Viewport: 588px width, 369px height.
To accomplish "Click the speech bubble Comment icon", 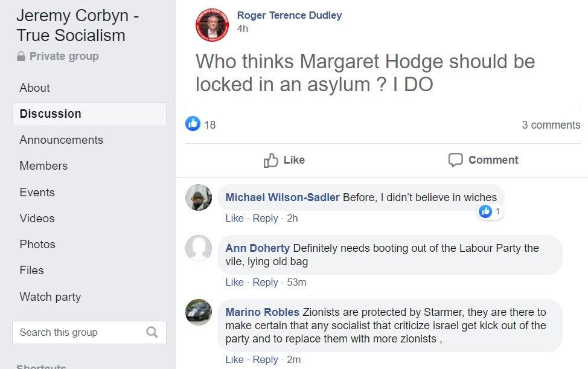I will pos(456,160).
